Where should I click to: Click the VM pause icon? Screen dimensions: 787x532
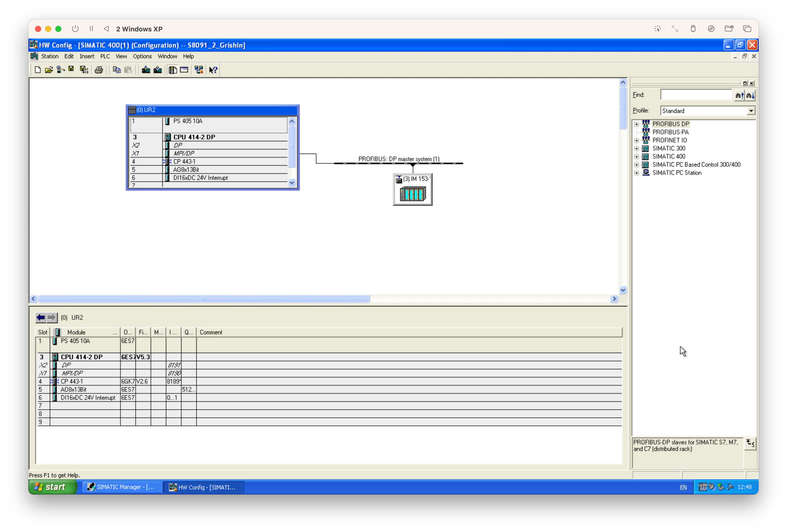(91, 29)
